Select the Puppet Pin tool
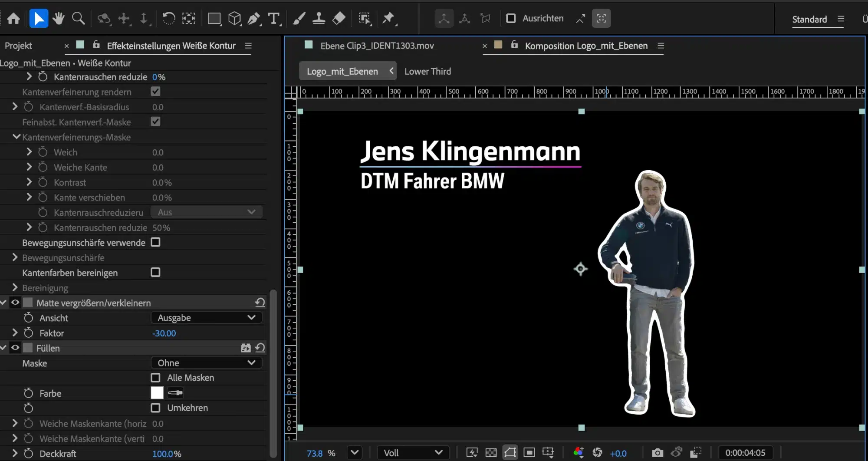Screen dimensions: 868x461 (x=389, y=18)
